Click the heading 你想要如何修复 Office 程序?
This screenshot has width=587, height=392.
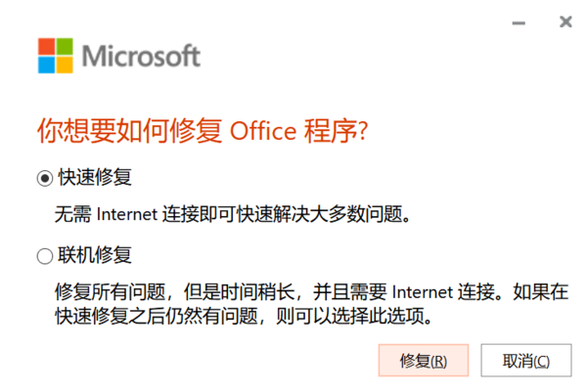point(203,132)
